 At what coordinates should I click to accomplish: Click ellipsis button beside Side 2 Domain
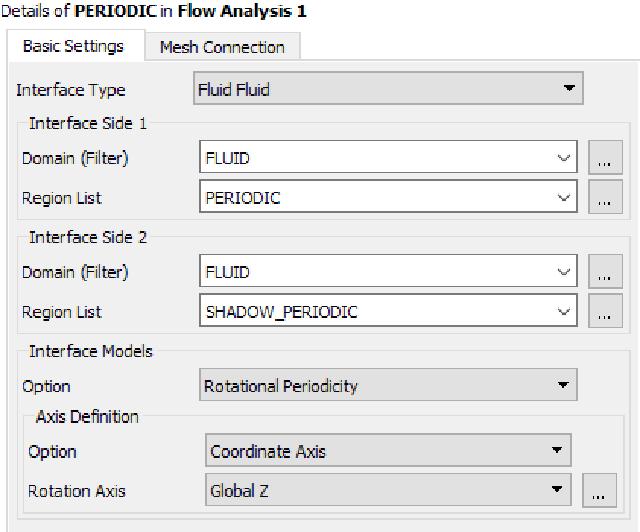tap(602, 272)
